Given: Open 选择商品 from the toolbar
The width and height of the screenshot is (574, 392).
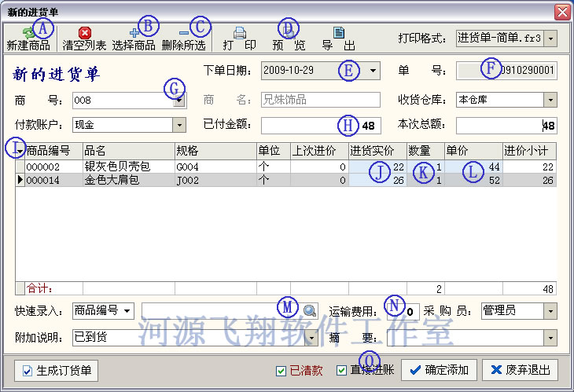Looking at the screenshot, I should click(134, 32).
